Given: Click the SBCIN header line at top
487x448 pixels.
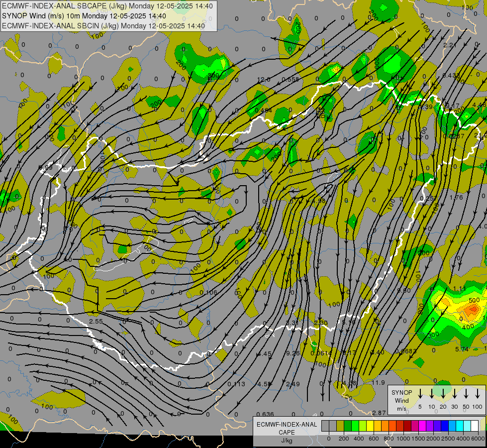Looking at the screenshot, I should click(103, 26).
